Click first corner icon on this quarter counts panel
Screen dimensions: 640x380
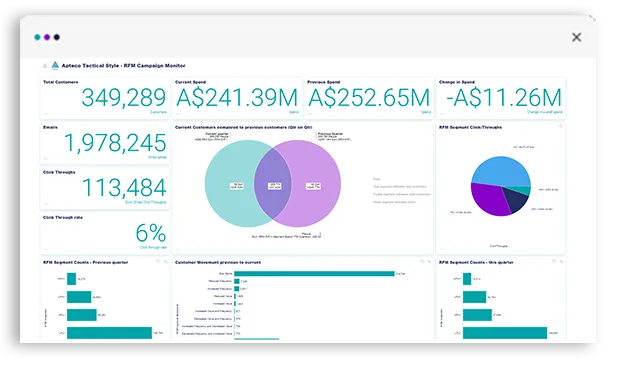[554, 262]
